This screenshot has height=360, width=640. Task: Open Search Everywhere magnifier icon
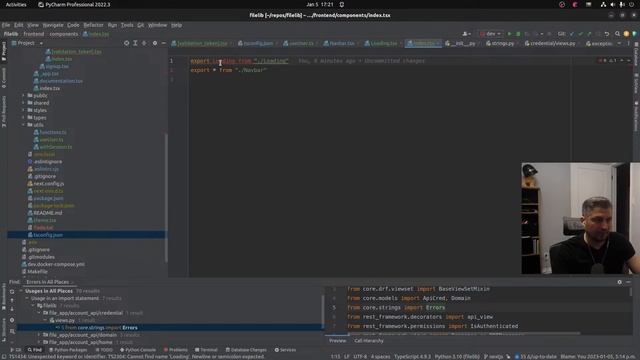pos(617,34)
